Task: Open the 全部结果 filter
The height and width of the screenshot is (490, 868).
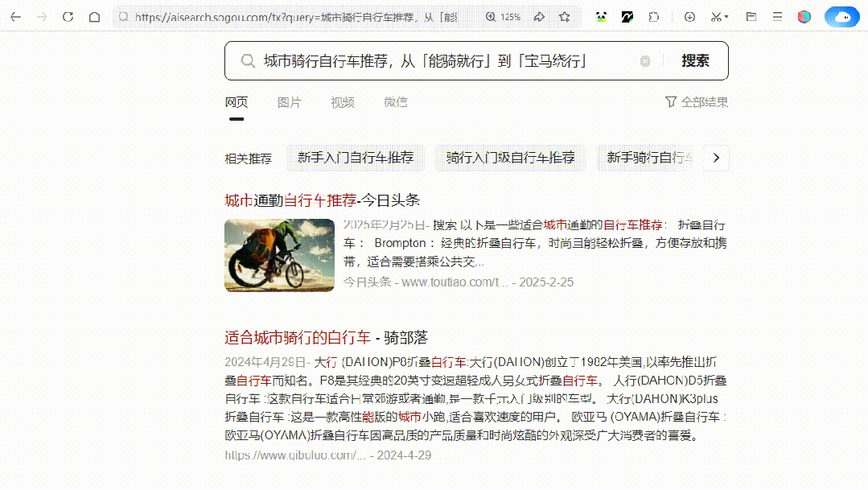Action: 697,102
